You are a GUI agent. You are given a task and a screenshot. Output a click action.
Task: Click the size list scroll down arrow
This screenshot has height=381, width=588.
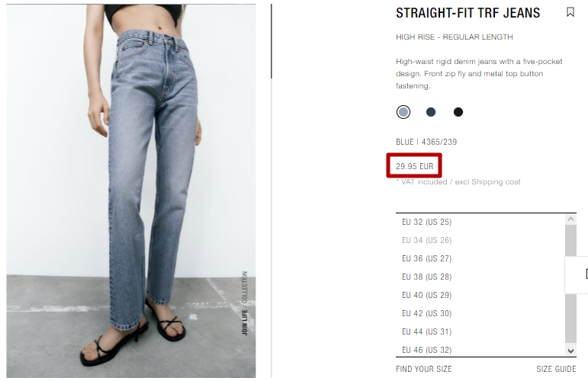[570, 351]
